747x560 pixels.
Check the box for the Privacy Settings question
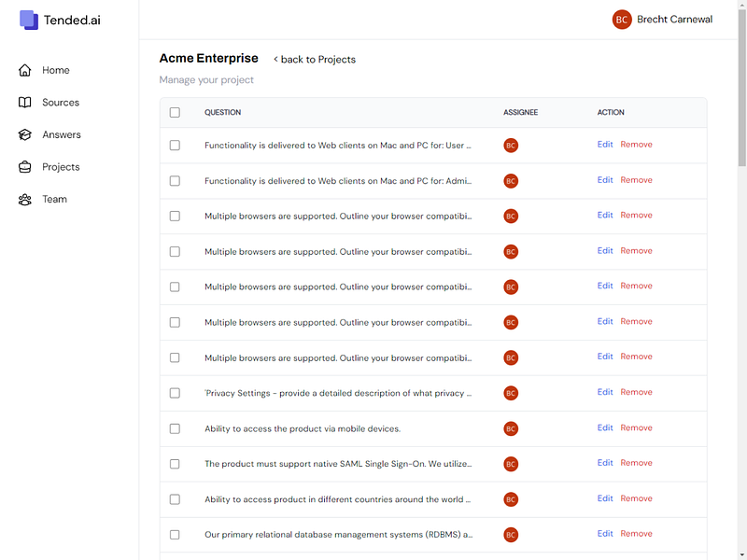tap(175, 393)
